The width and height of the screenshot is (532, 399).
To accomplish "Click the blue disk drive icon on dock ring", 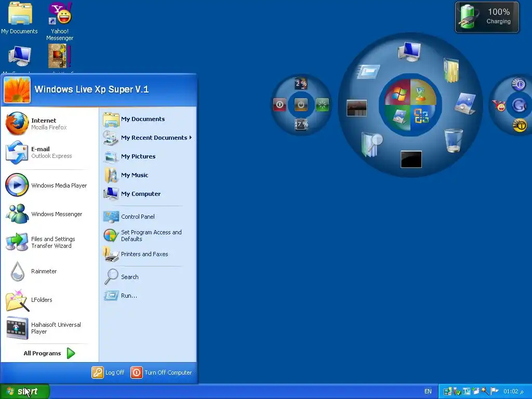I will coord(465,103).
